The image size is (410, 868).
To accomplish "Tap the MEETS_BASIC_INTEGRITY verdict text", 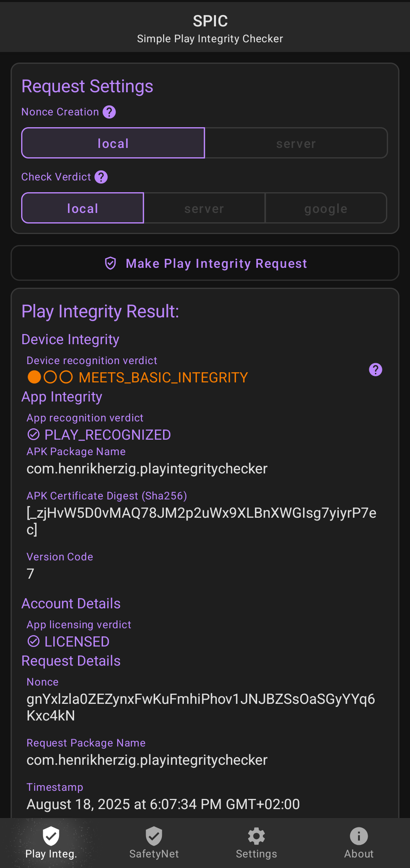I will (163, 378).
